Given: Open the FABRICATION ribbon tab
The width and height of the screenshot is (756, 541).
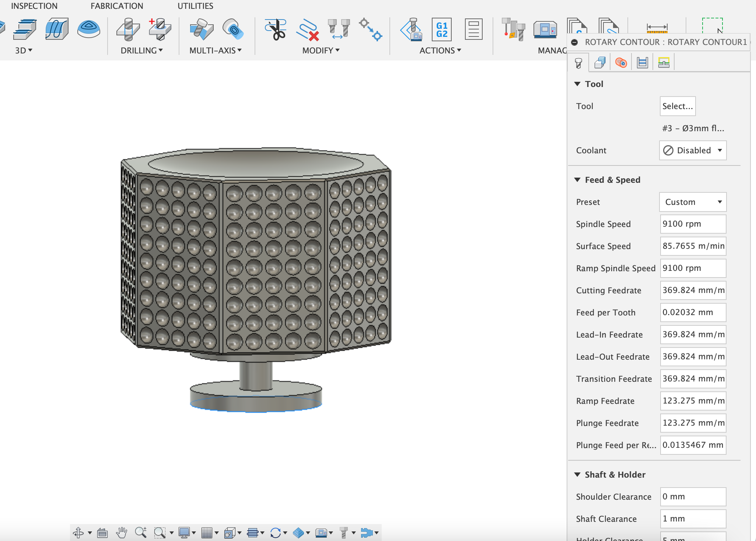Looking at the screenshot, I should coord(117,6).
